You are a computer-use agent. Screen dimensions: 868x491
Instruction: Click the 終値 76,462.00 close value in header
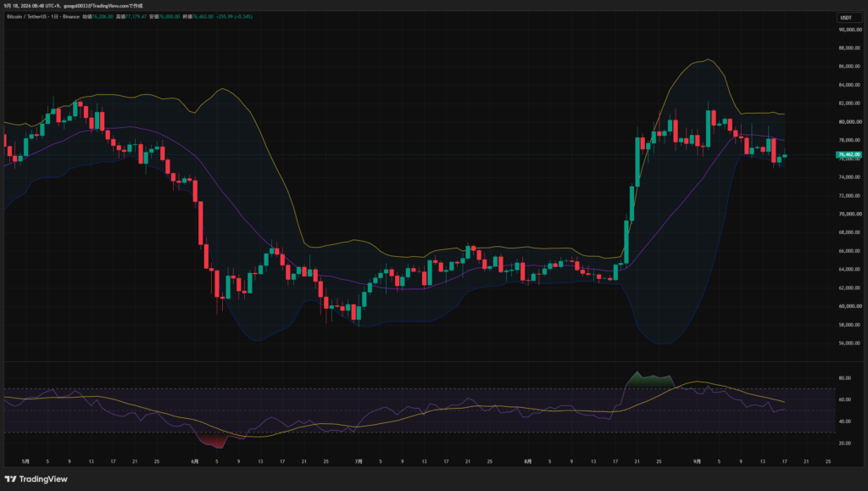[x=198, y=17]
